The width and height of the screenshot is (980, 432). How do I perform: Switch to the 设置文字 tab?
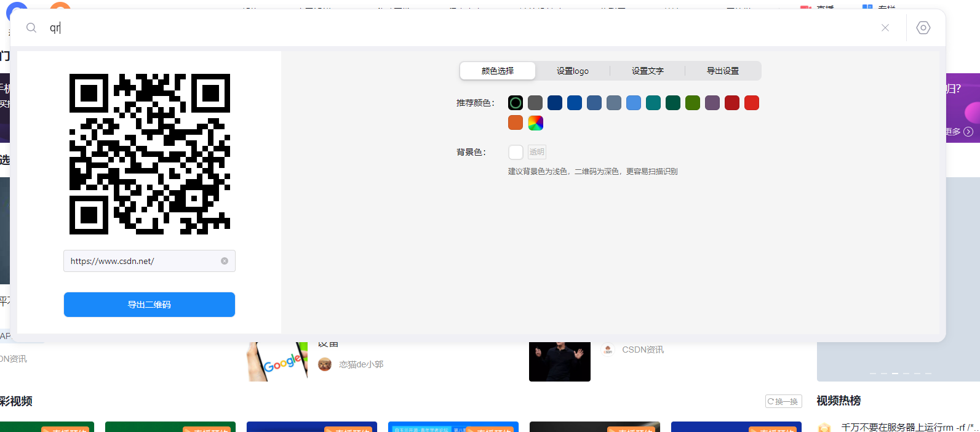pos(648,71)
